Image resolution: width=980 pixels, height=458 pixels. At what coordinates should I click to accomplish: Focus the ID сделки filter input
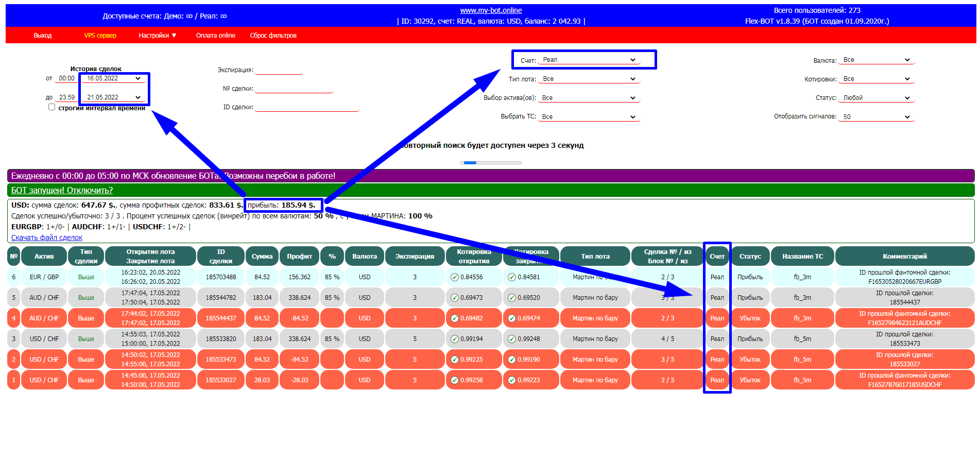[x=307, y=107]
